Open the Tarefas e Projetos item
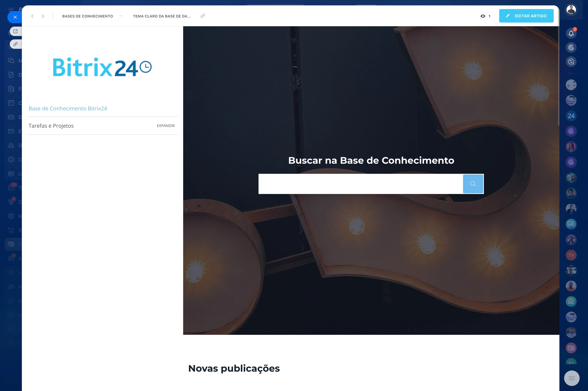The width and height of the screenshot is (588, 391). (x=51, y=126)
